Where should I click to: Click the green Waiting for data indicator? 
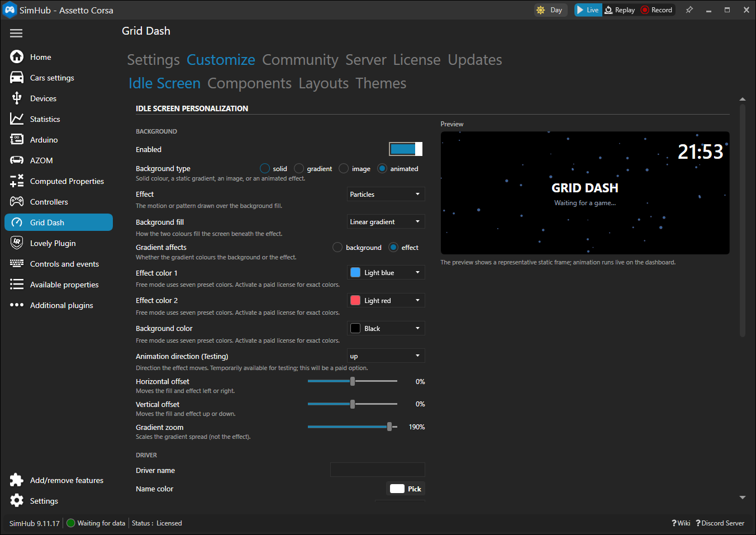point(71,523)
